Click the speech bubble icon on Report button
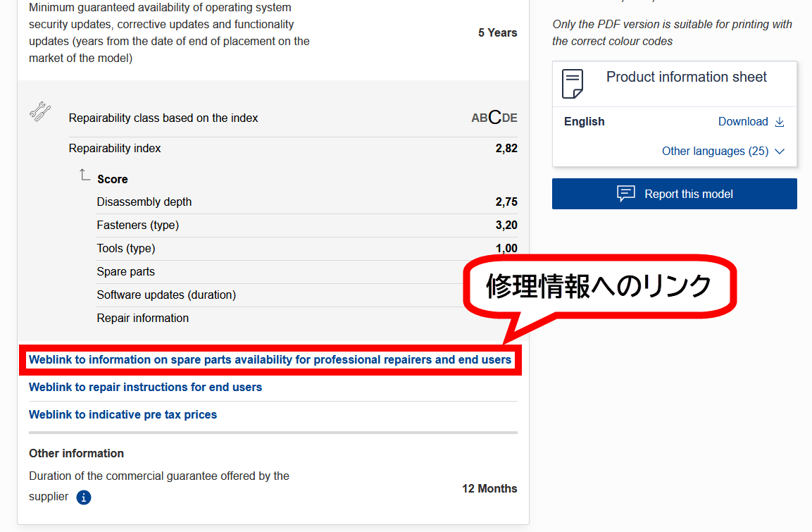 [x=625, y=194]
